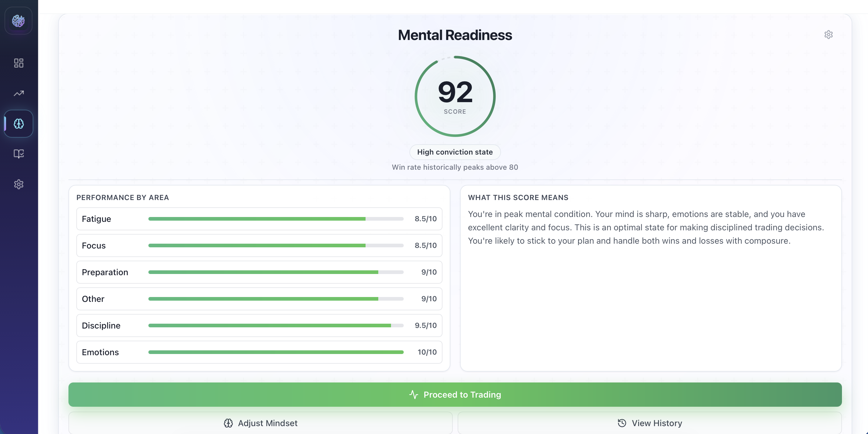Click the High conviction state badge

455,152
